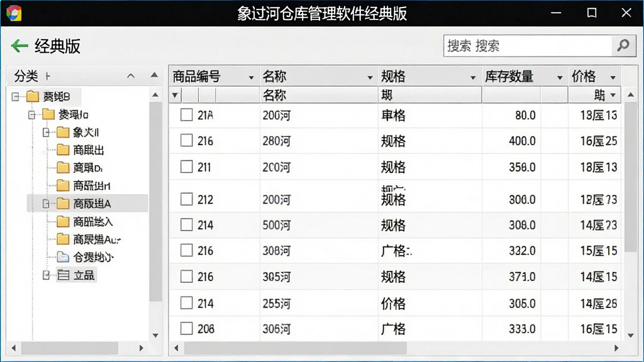Check the box for row 21A
644x362 pixels.
186,115
